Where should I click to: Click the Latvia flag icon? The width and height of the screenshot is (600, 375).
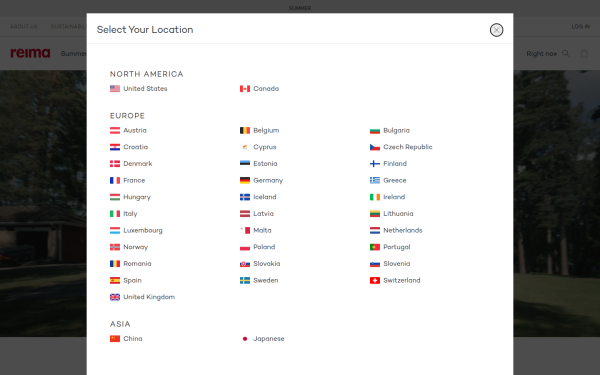point(245,214)
